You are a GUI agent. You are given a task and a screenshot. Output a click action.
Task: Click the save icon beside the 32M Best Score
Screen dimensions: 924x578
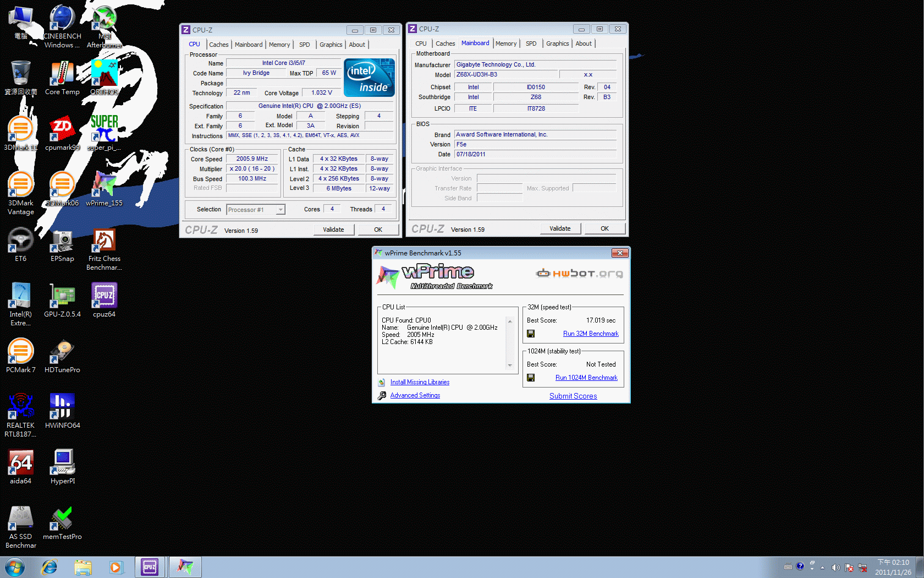[531, 334]
